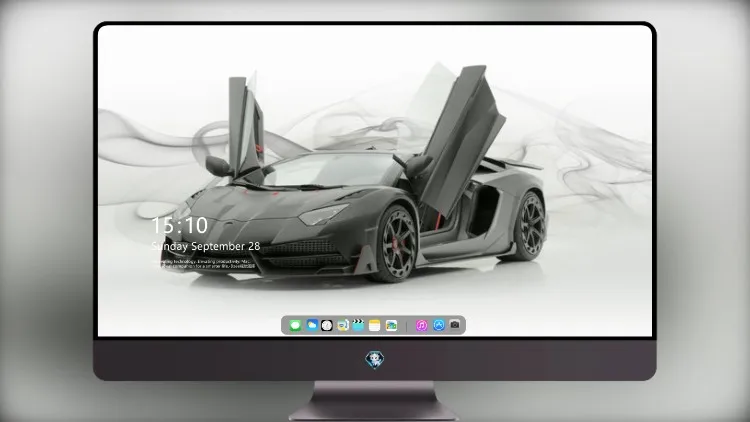Open the Camera app in the dock
This screenshot has width=750, height=422.
(455, 325)
